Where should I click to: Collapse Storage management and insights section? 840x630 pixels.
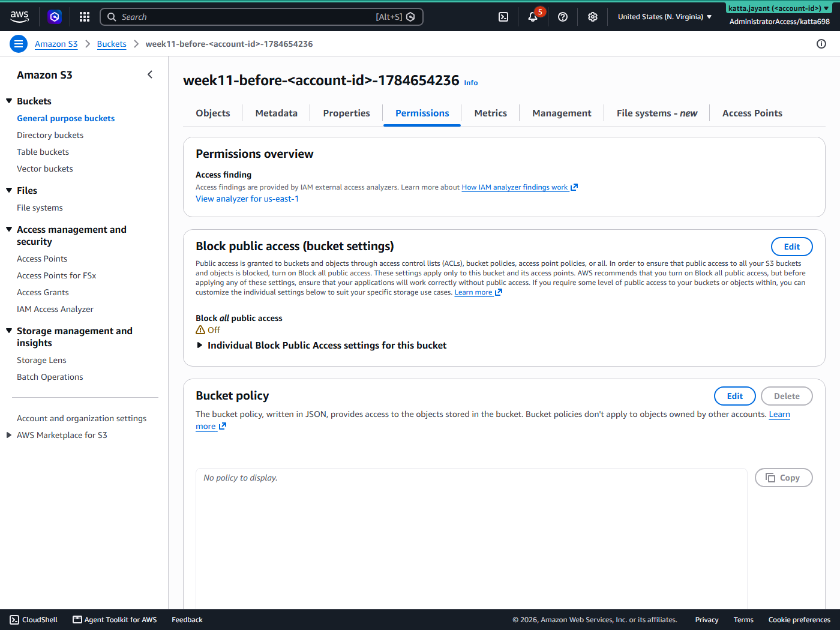9,331
